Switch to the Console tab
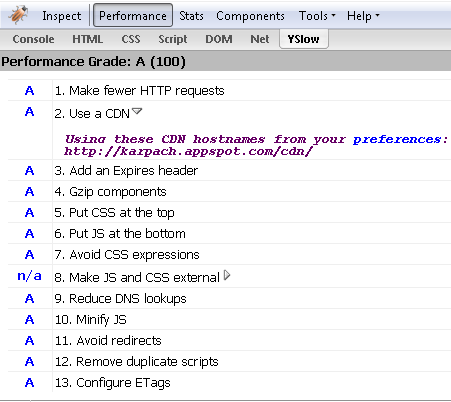This screenshot has height=402, width=451. pyautogui.click(x=33, y=39)
